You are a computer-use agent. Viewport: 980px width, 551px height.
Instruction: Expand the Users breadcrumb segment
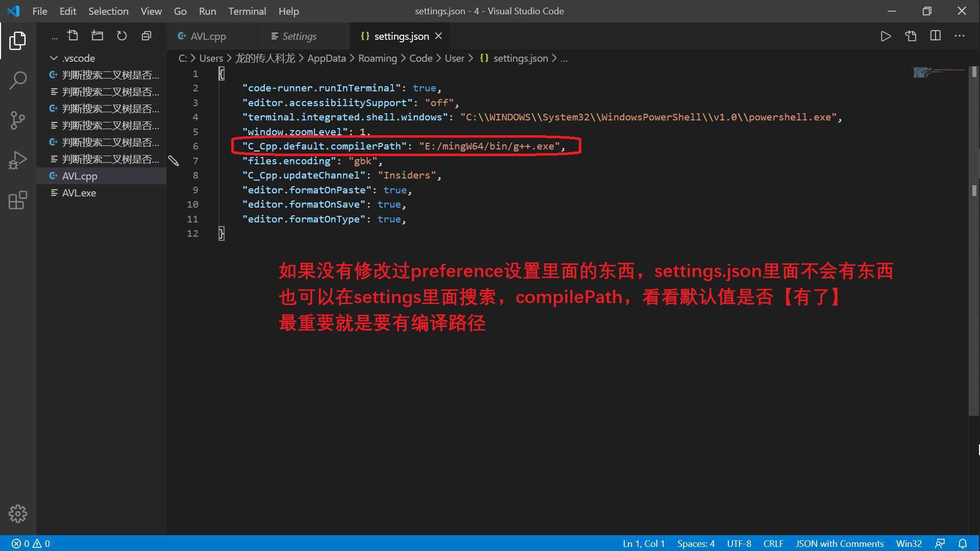click(211, 58)
